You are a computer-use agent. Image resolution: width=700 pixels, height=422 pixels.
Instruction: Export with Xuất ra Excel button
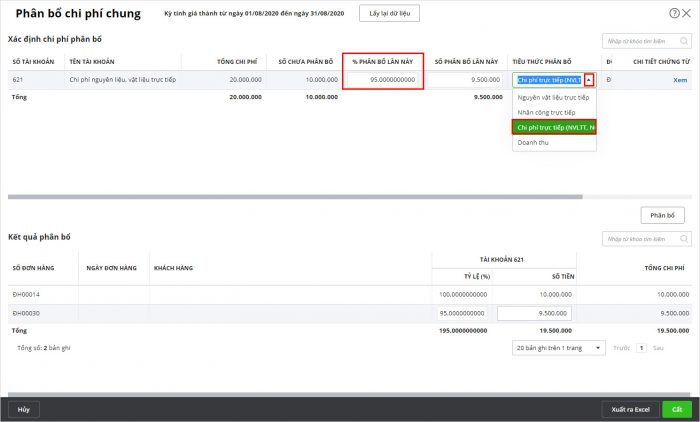630,409
